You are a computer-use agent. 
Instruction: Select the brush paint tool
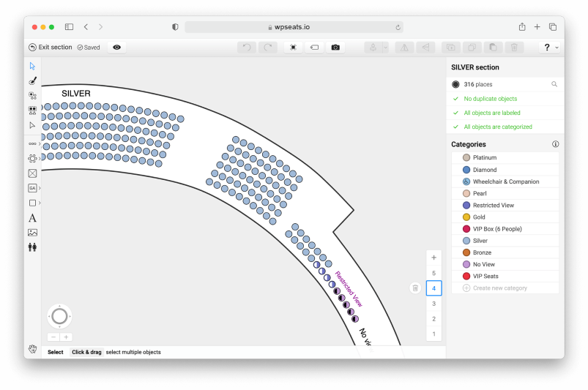[x=32, y=81]
